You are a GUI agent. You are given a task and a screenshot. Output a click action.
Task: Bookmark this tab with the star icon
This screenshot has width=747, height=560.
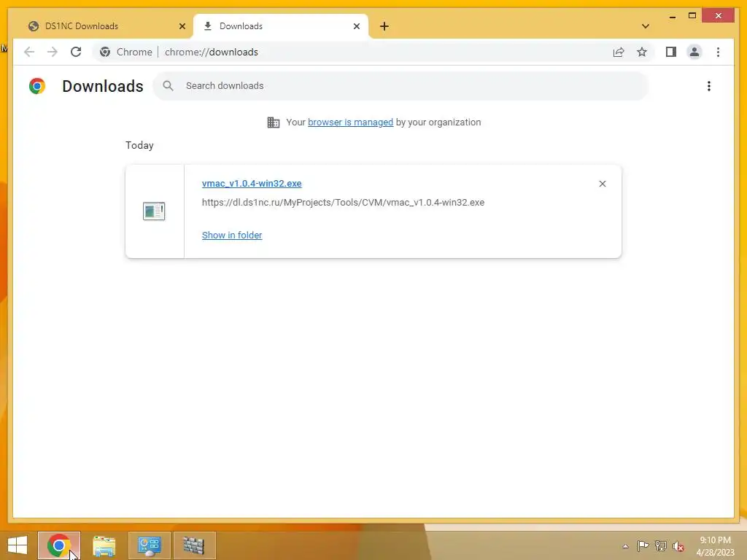click(642, 52)
